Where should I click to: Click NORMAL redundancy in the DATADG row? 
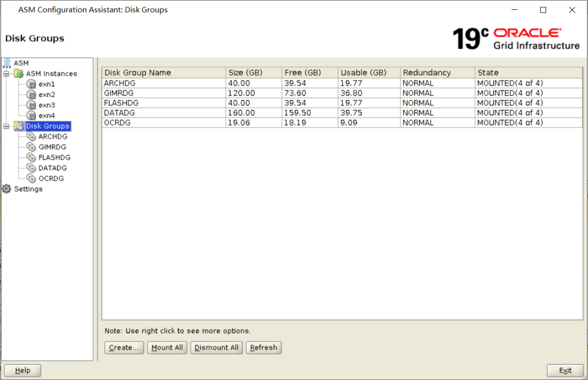click(x=418, y=113)
